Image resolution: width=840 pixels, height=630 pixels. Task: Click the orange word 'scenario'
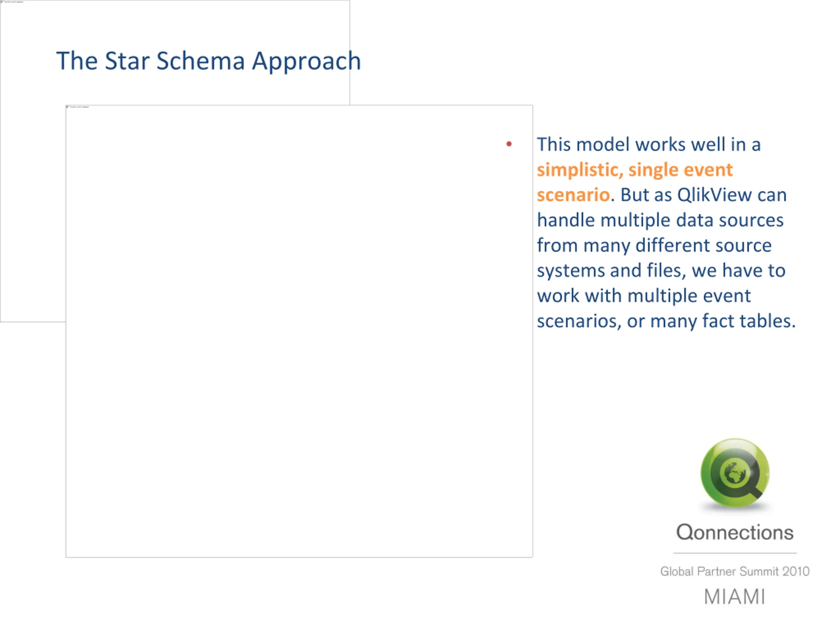574,195
